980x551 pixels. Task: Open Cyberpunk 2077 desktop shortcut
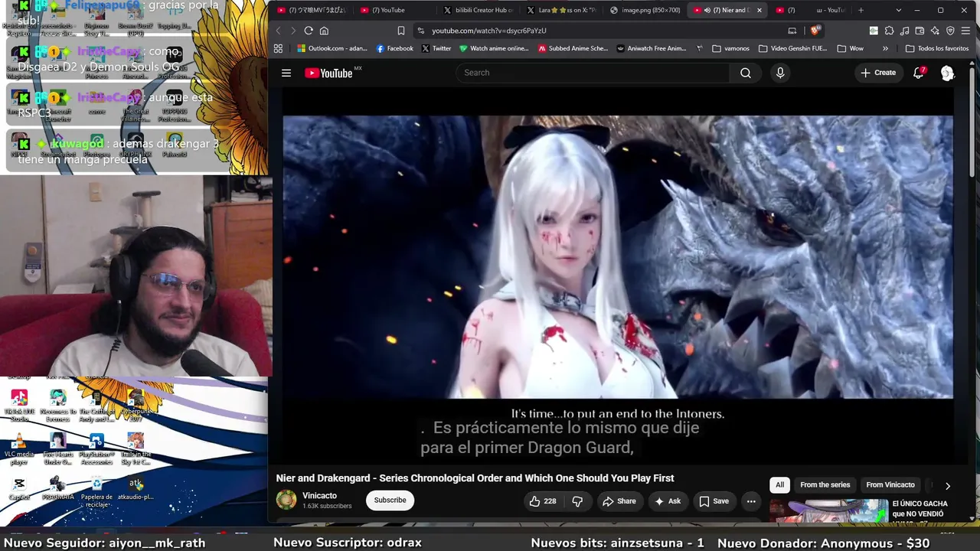[136, 406]
